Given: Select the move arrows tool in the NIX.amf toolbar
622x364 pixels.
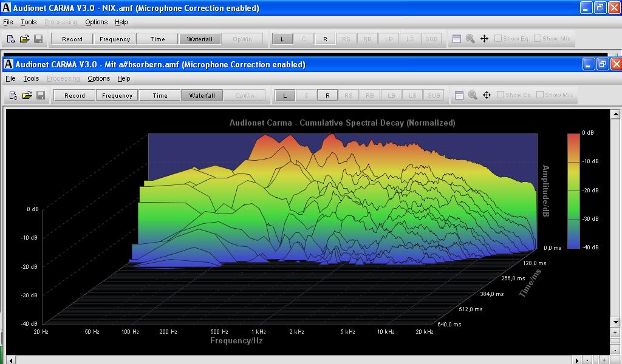Looking at the screenshot, I should (x=484, y=39).
